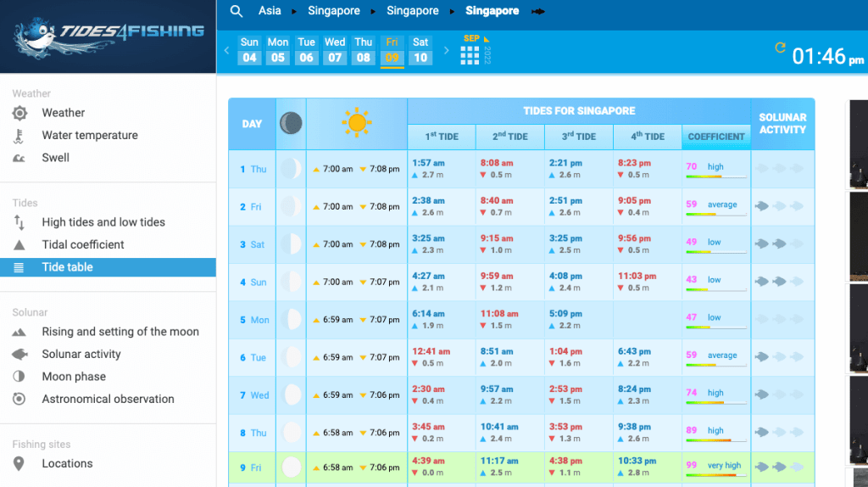
Task: Click the coefficient bar for day 9
Action: pos(715,474)
